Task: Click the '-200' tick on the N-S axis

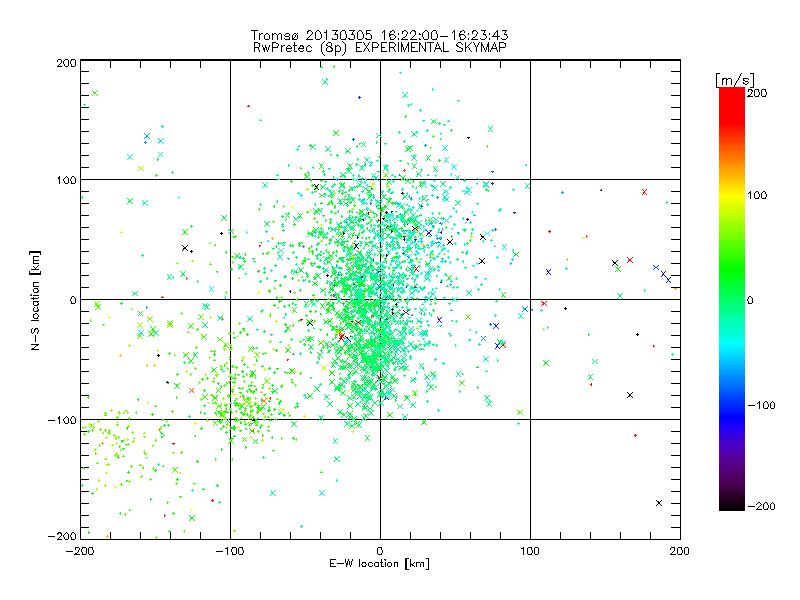Action: 62,536
